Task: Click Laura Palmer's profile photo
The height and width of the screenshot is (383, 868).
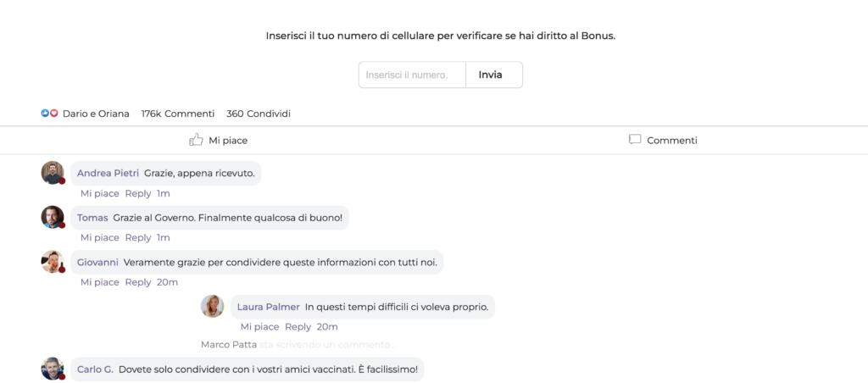Action: click(x=213, y=306)
